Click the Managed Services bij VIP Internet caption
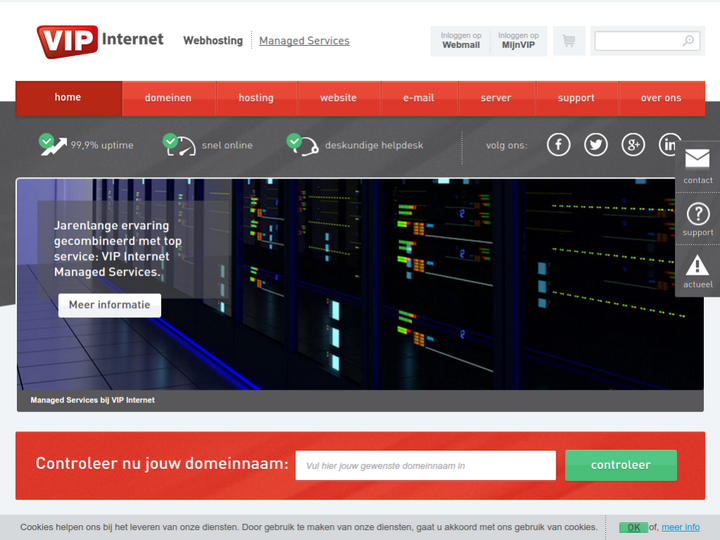This screenshot has width=720, height=540. pyautogui.click(x=92, y=400)
